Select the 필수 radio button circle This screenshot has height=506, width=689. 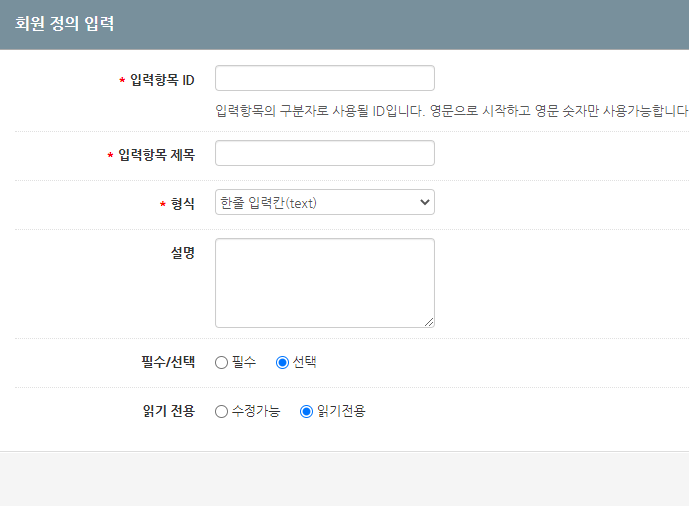(221, 362)
